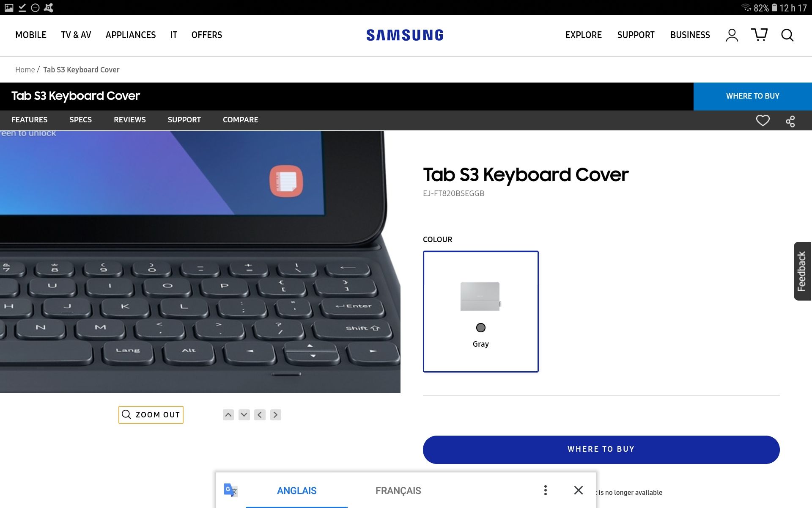
Task: Select the Gray colour swatch
Action: point(481,312)
